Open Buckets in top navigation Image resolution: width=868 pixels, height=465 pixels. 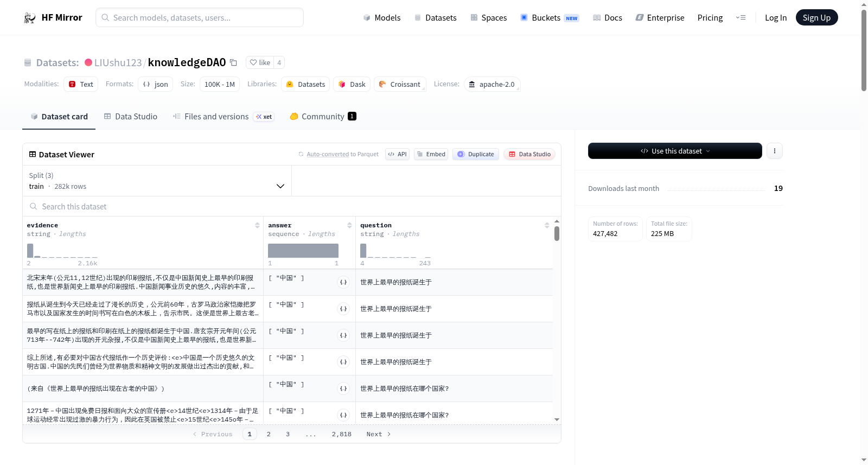tap(550, 17)
